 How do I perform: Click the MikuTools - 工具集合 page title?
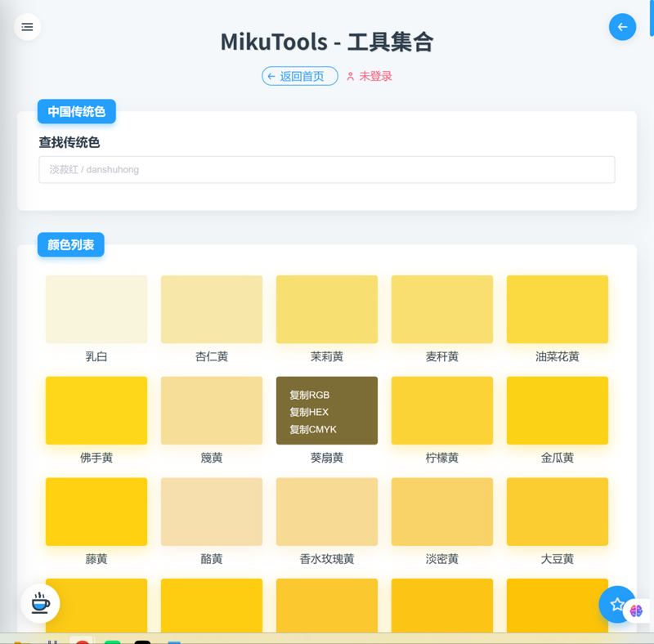(x=327, y=42)
